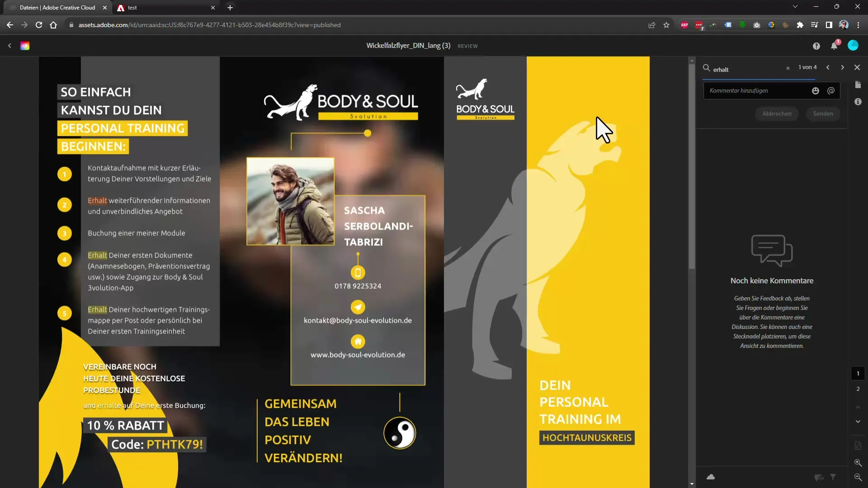This screenshot has height=488, width=868.
Task: Open a new browser tab
Action: point(230,8)
